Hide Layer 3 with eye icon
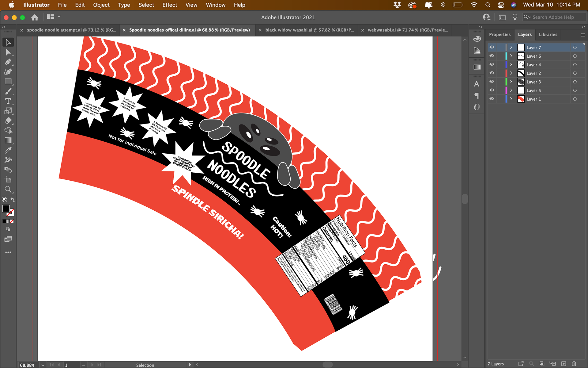The image size is (588, 368). [492, 82]
